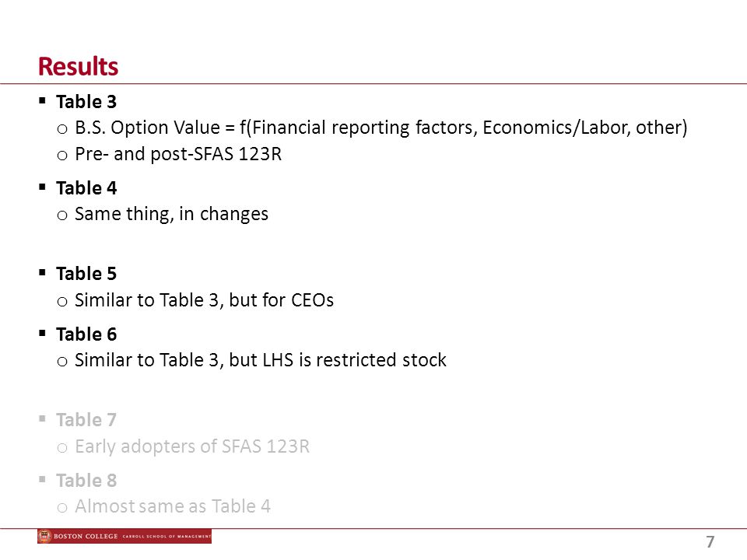Click the square bullet beside Table 6
The image size is (747, 560).
(x=42, y=333)
